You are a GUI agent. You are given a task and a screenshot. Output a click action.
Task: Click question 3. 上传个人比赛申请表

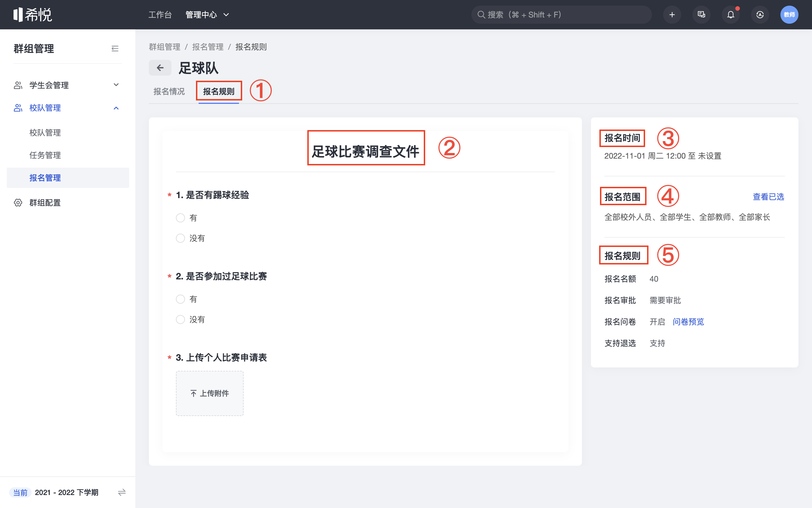click(221, 358)
